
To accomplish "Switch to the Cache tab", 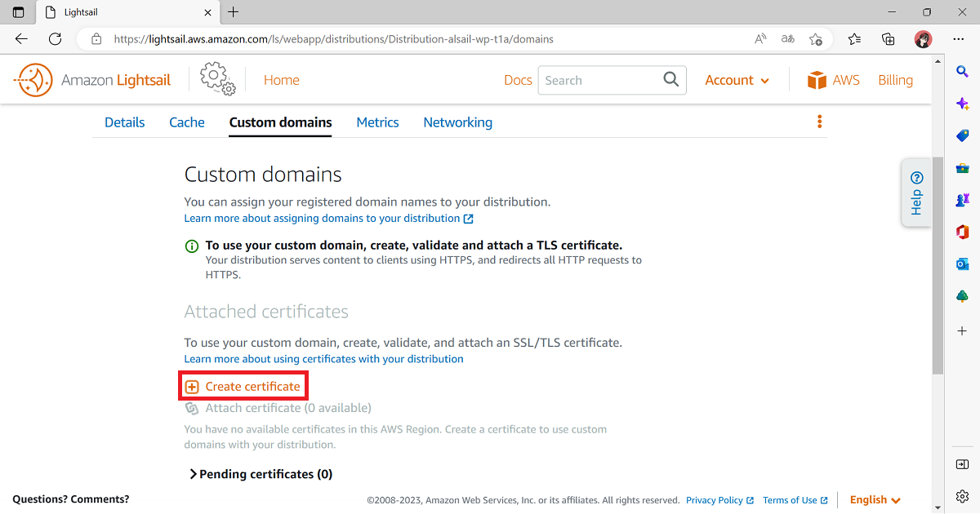I will click(186, 122).
